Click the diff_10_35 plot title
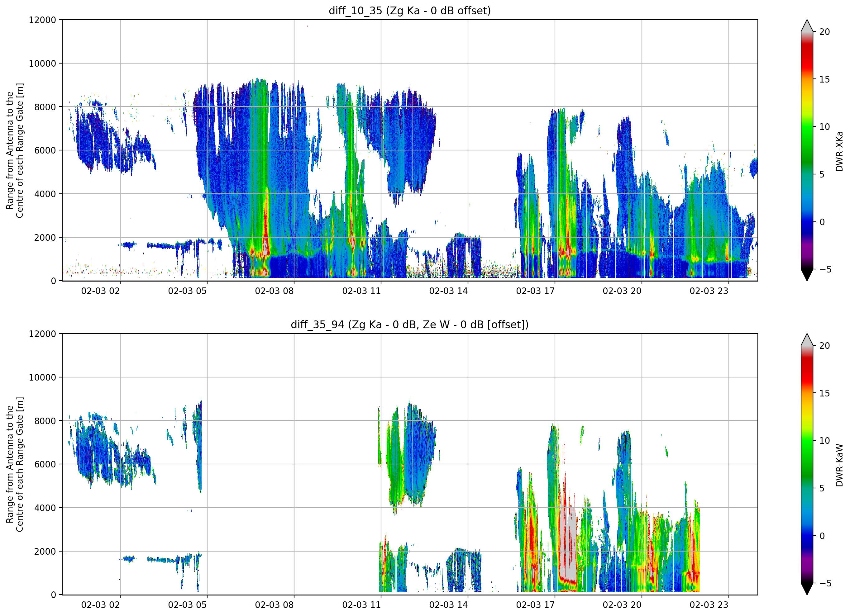 pos(410,11)
